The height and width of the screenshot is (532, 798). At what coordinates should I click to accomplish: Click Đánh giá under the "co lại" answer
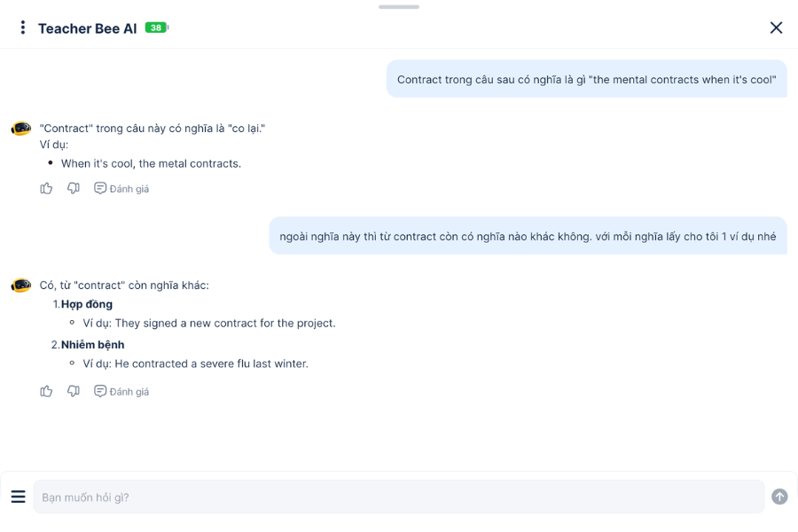[121, 189]
